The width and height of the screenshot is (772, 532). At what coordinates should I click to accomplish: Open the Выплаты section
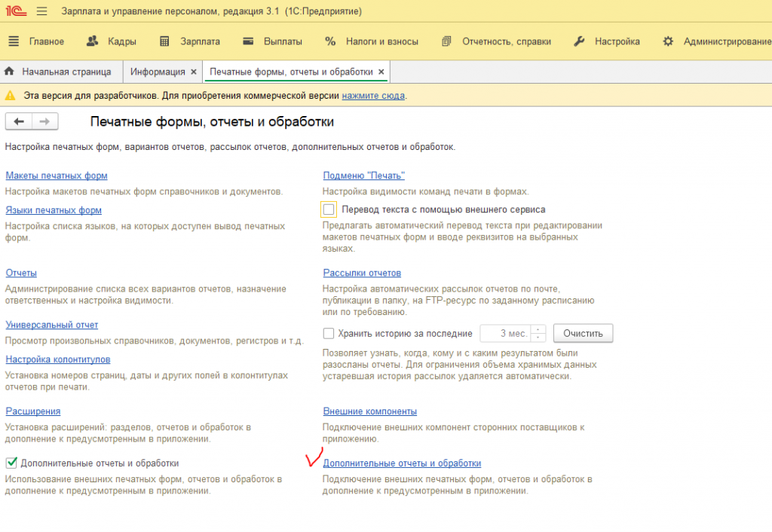[x=283, y=42]
